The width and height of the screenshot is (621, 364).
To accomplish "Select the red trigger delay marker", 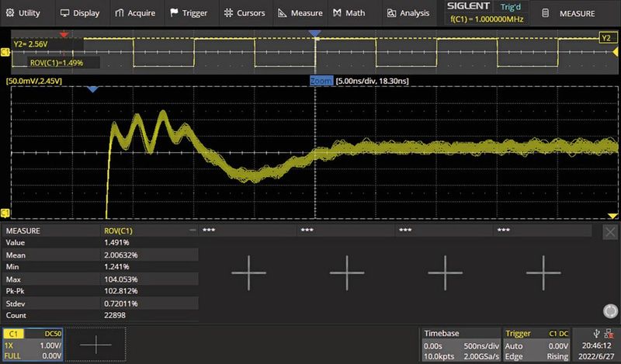I will coord(64,35).
